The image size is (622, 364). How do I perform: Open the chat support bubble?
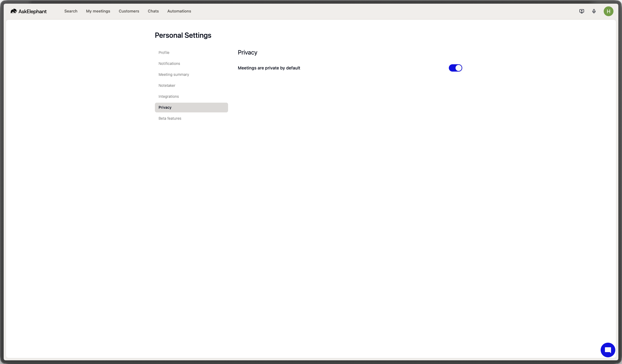pyautogui.click(x=608, y=350)
